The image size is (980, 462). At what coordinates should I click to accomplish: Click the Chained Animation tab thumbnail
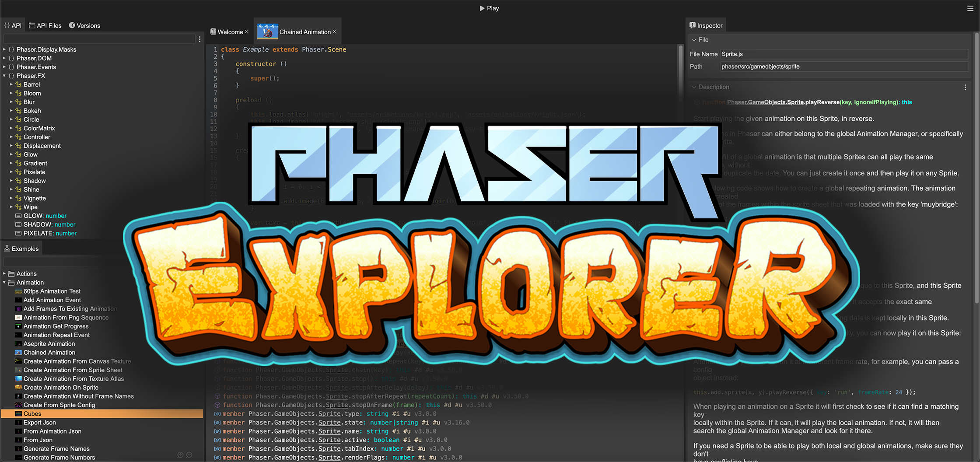click(268, 31)
